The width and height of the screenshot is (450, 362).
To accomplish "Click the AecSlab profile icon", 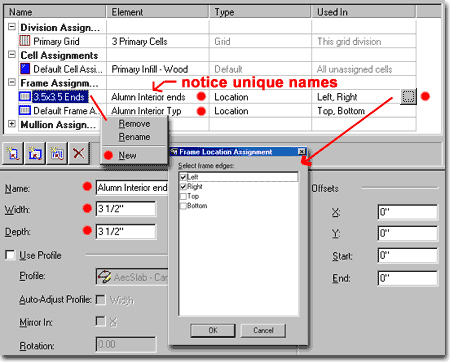I will 104,277.
